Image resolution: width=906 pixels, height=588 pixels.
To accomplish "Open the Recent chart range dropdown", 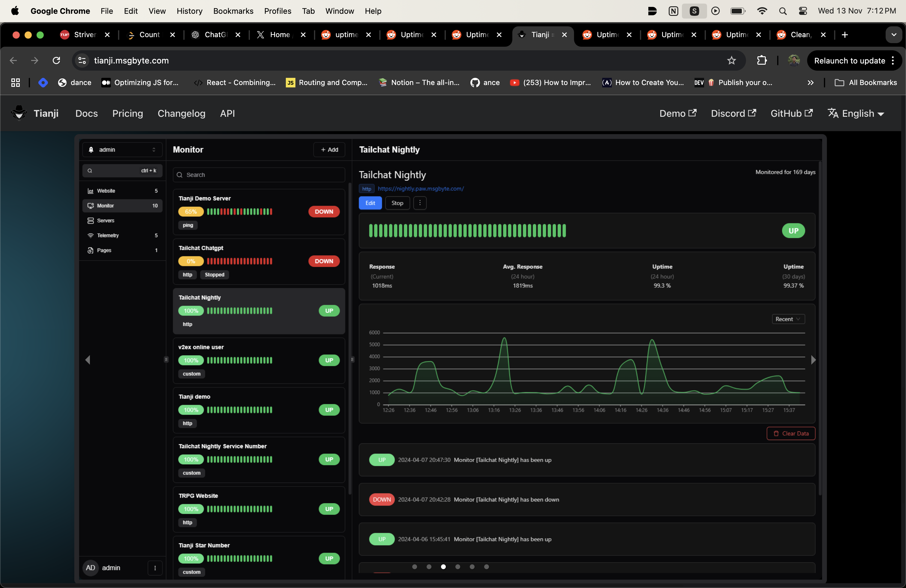I will click(788, 319).
